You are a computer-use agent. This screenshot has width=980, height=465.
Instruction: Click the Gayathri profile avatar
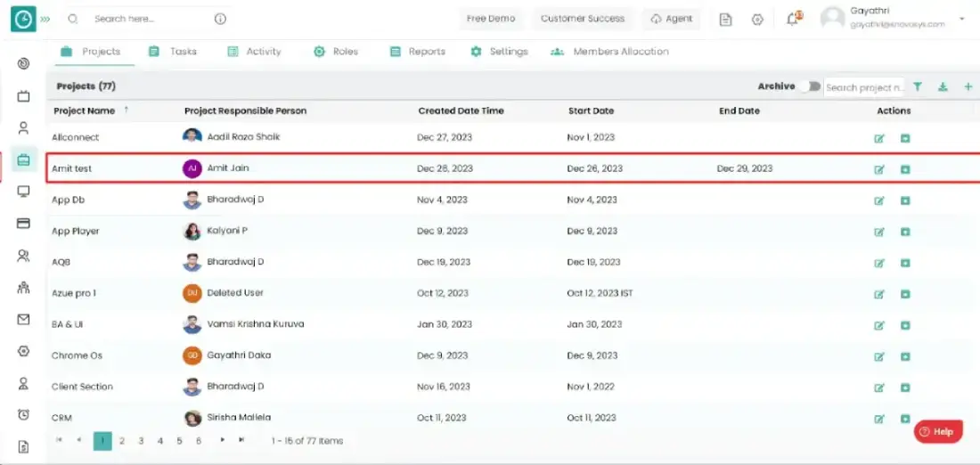(x=832, y=19)
